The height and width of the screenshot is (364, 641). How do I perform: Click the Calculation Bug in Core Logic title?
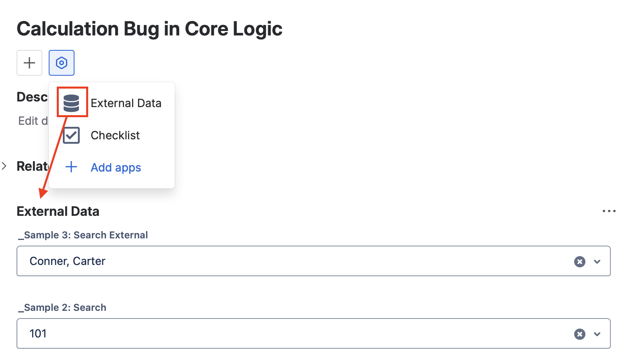(149, 29)
